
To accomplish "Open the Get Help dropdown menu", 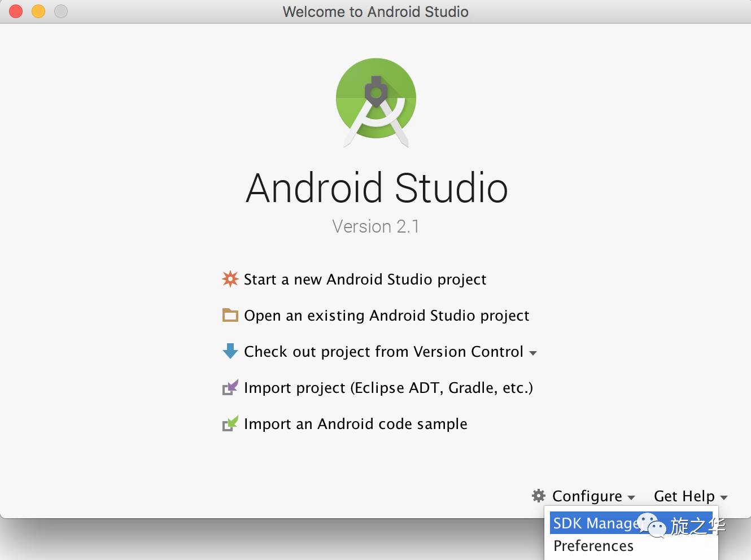I will pyautogui.click(x=691, y=496).
